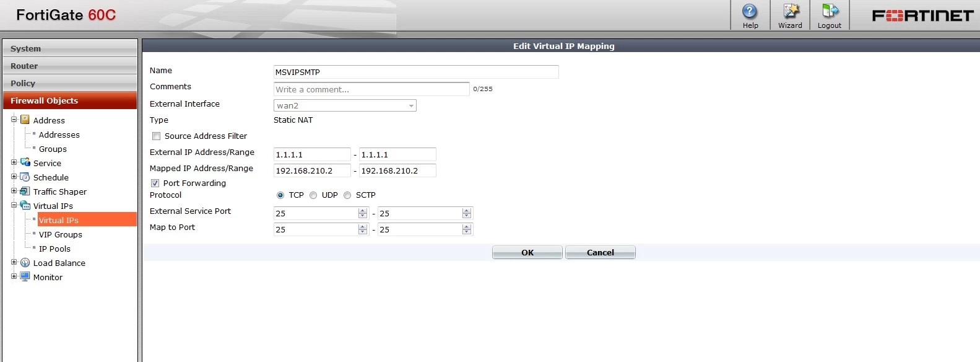
Task: Open the External Interface wan2 dropdown
Action: click(345, 105)
